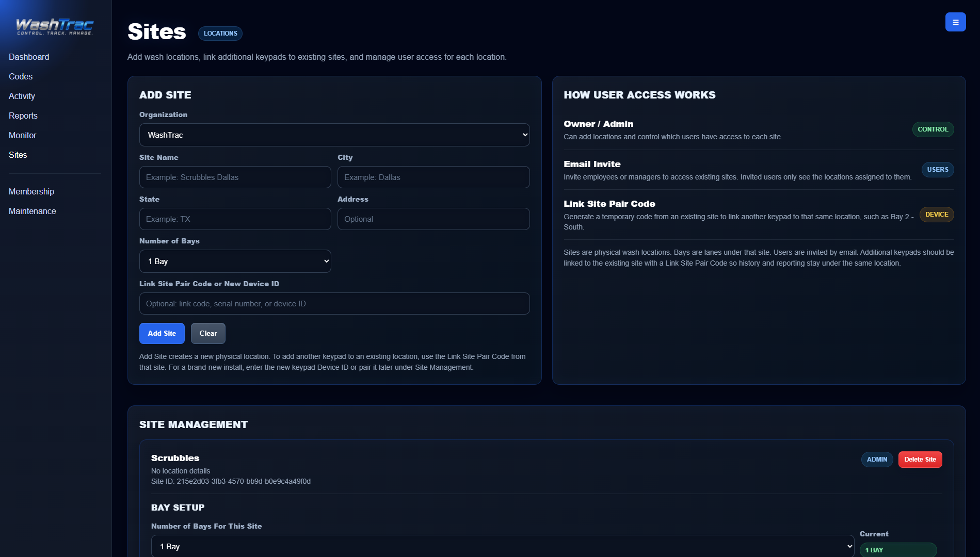
Task: Select Sites in the sidebar
Action: tap(18, 155)
